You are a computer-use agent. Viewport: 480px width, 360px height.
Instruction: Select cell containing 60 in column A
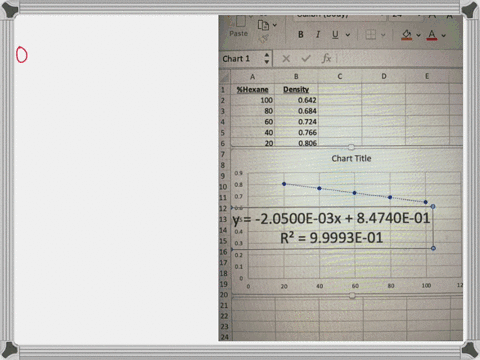[x=252, y=122]
